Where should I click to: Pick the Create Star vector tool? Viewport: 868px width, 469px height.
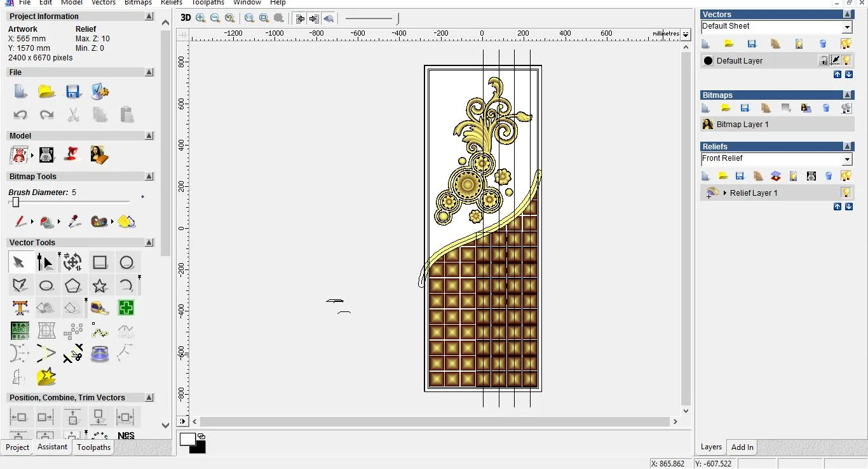[100, 285]
